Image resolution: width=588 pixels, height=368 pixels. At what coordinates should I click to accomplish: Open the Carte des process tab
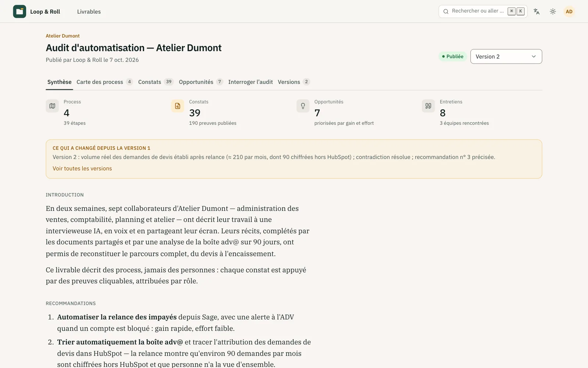point(104,82)
